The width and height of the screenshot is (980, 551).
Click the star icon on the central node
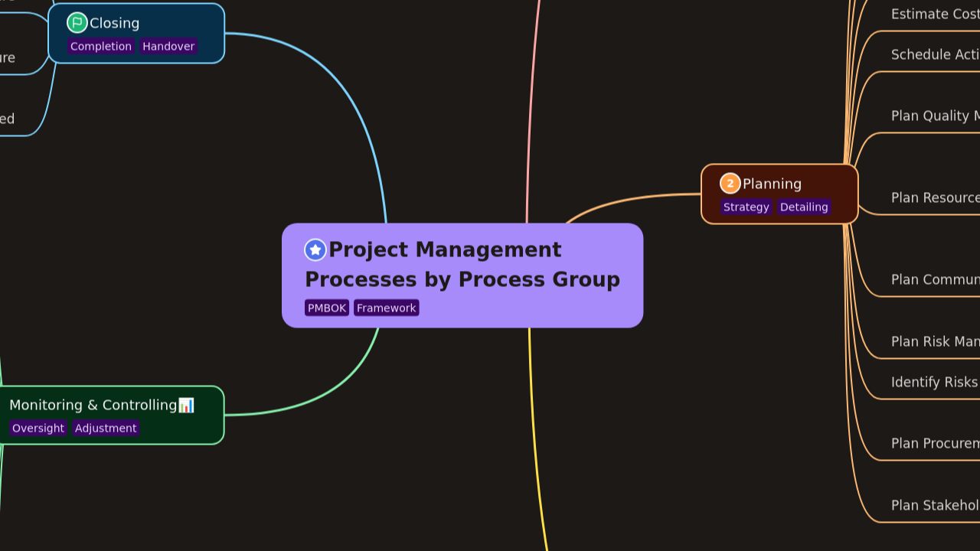[315, 249]
